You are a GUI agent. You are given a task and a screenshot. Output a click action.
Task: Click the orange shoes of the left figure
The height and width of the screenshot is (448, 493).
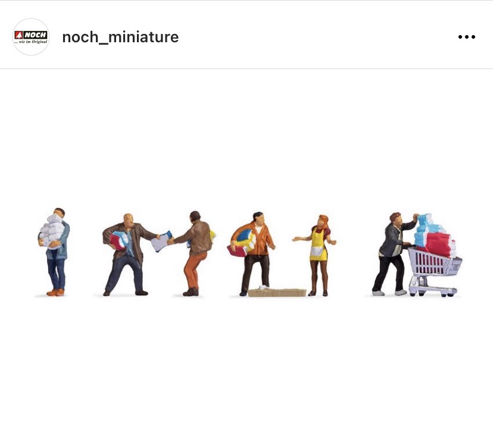55,293
